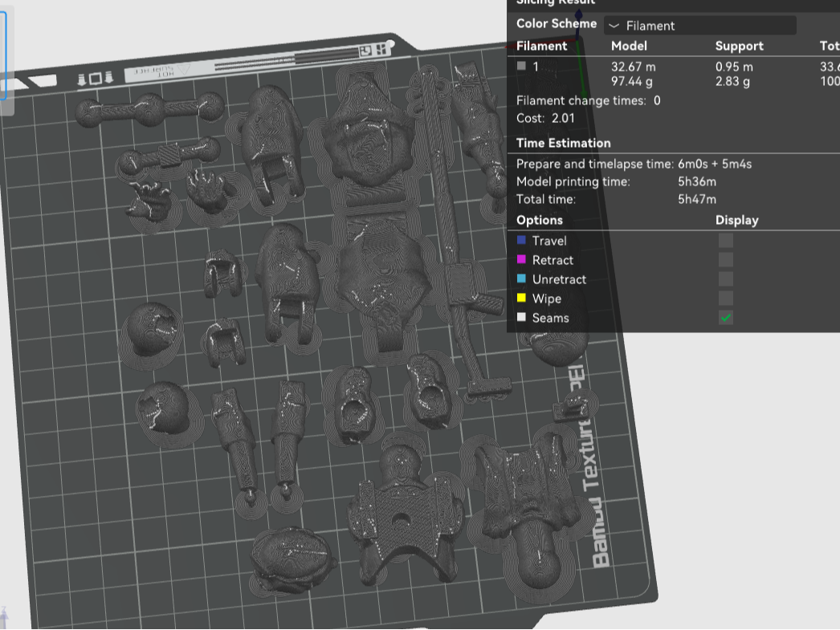The image size is (840, 630).
Task: Open the Color Scheme Filament dropdown
Action: click(x=699, y=26)
